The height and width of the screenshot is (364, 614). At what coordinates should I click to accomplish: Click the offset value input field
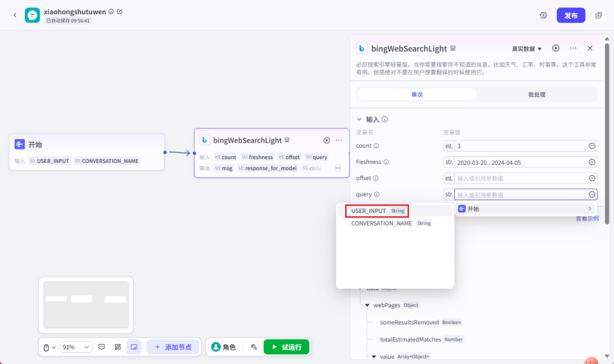point(521,178)
